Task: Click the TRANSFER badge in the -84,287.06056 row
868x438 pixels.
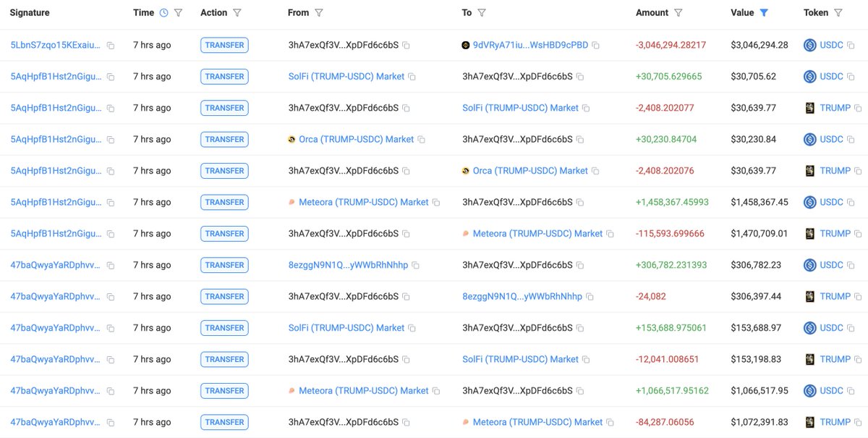Action: (x=224, y=422)
